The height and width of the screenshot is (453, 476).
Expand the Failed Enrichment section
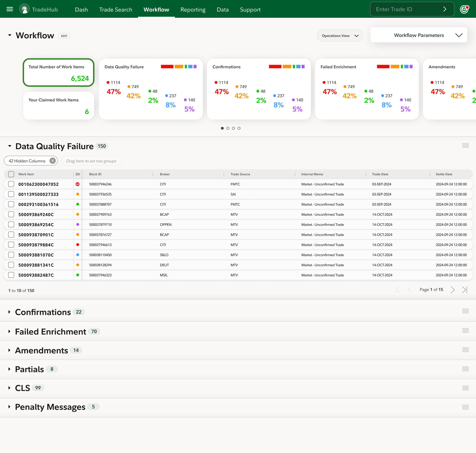tap(9, 332)
